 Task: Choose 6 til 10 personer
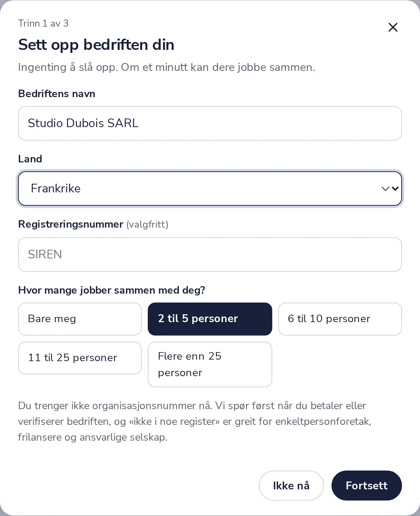340,319
